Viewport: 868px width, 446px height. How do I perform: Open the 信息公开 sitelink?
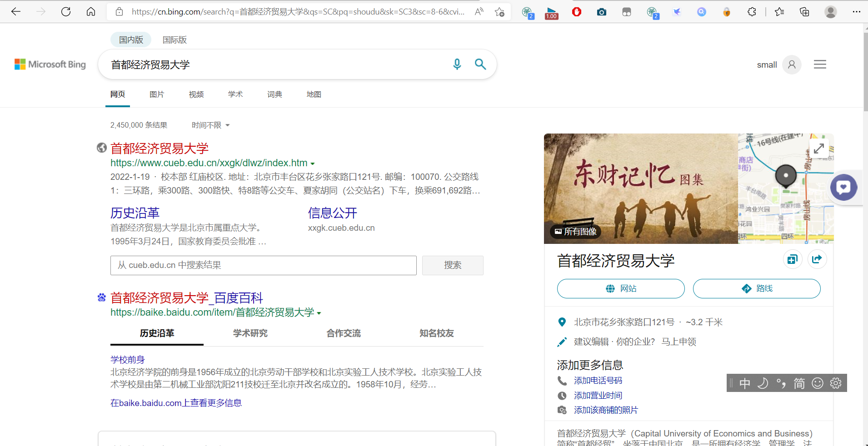coord(333,213)
